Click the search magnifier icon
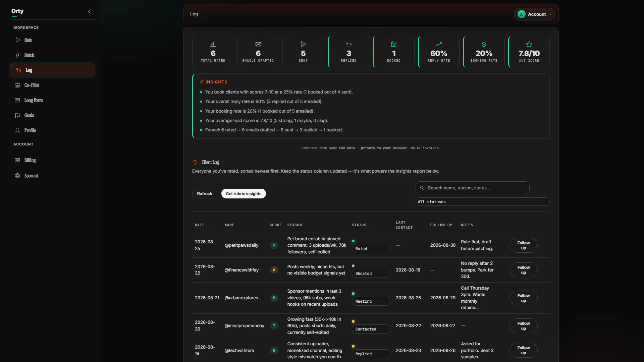Image resolution: width=644 pixels, height=362 pixels. [x=422, y=188]
